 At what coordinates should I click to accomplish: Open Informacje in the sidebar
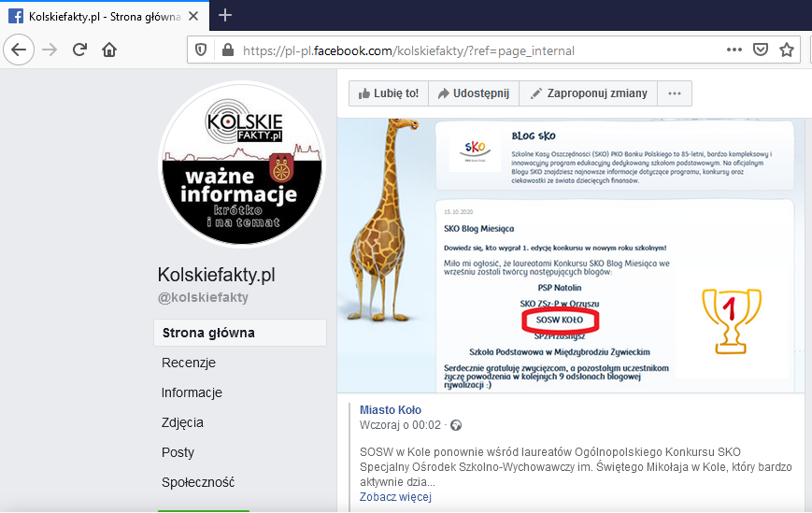click(192, 392)
